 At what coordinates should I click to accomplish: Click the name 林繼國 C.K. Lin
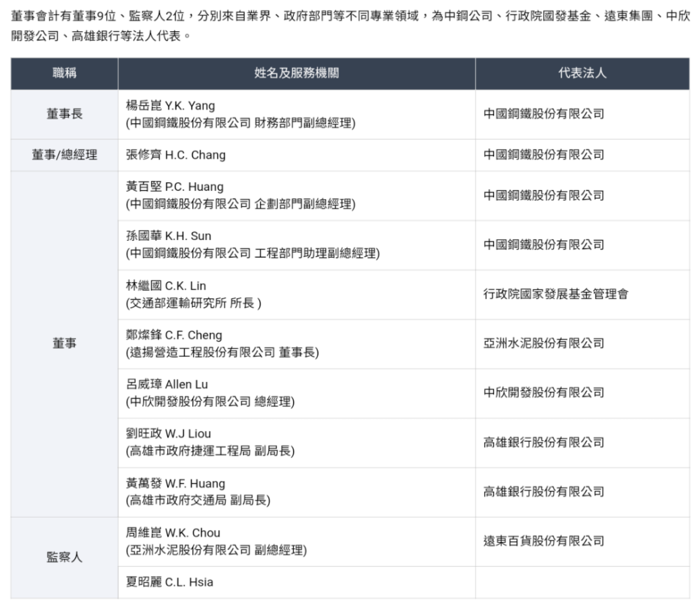tap(166, 286)
